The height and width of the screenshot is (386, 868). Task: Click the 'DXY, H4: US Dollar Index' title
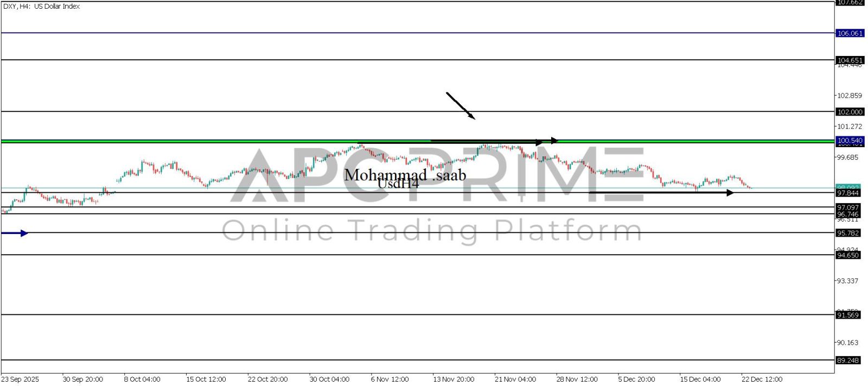[x=41, y=7]
